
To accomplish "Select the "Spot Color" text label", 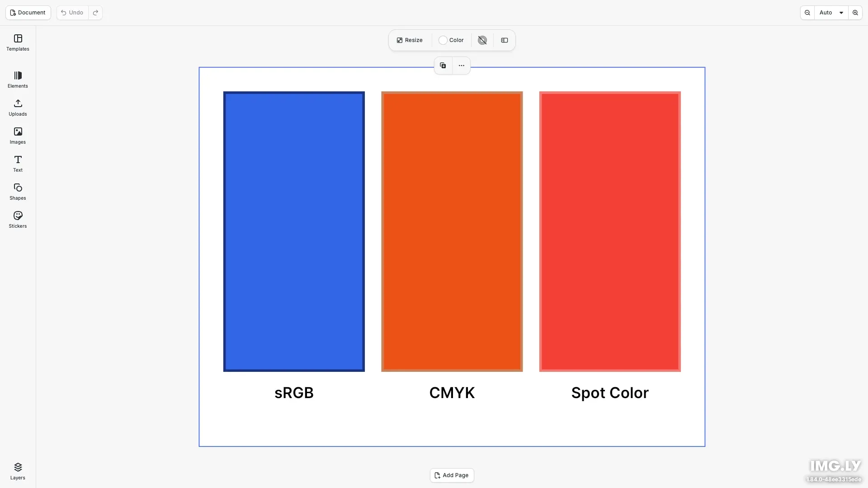I will (610, 393).
